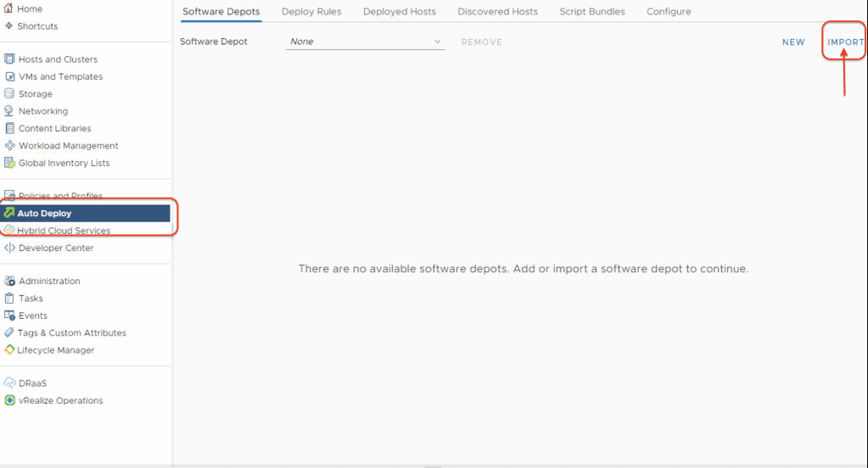This screenshot has height=468, width=868.
Task: Switch to Software Depots tab
Action: 221,12
